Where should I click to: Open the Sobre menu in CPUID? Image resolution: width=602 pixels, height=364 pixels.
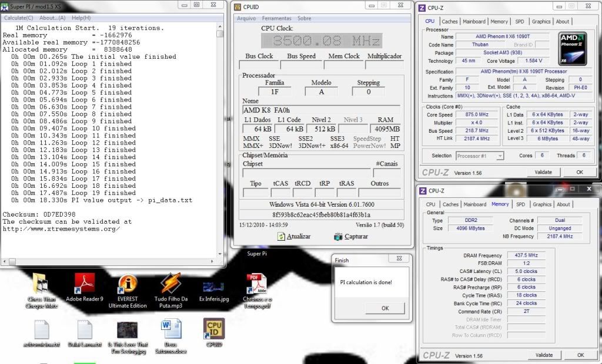[305, 18]
